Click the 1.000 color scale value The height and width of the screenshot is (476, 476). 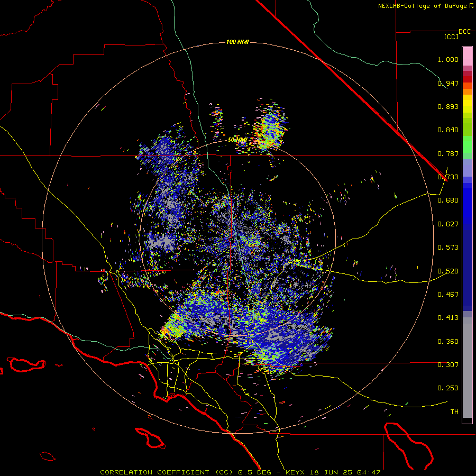(448, 59)
